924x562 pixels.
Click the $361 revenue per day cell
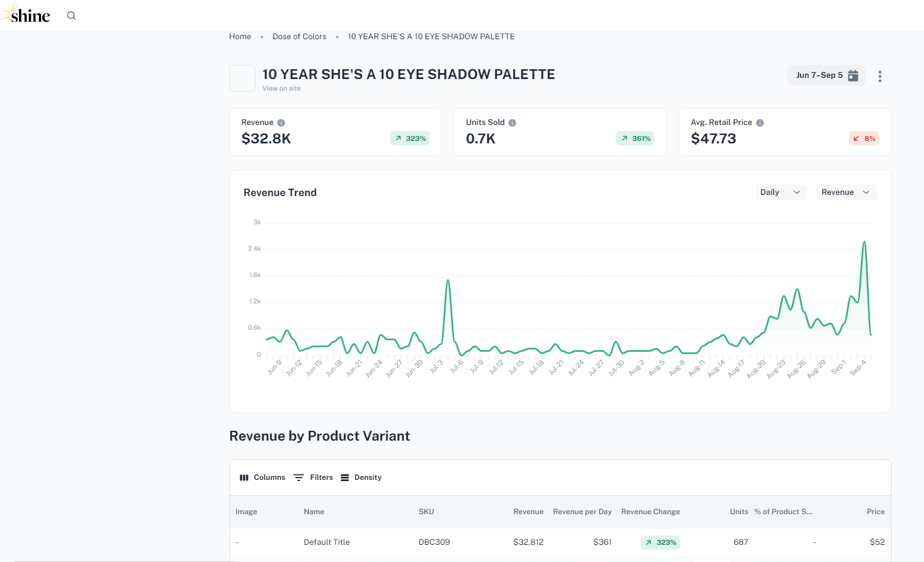pyautogui.click(x=603, y=542)
